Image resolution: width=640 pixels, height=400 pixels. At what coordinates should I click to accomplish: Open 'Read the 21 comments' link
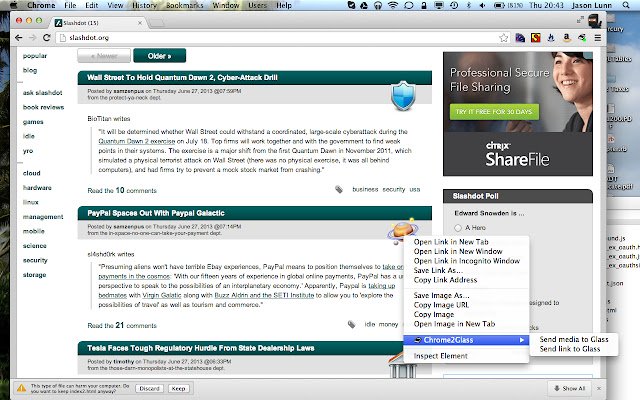click(x=122, y=325)
